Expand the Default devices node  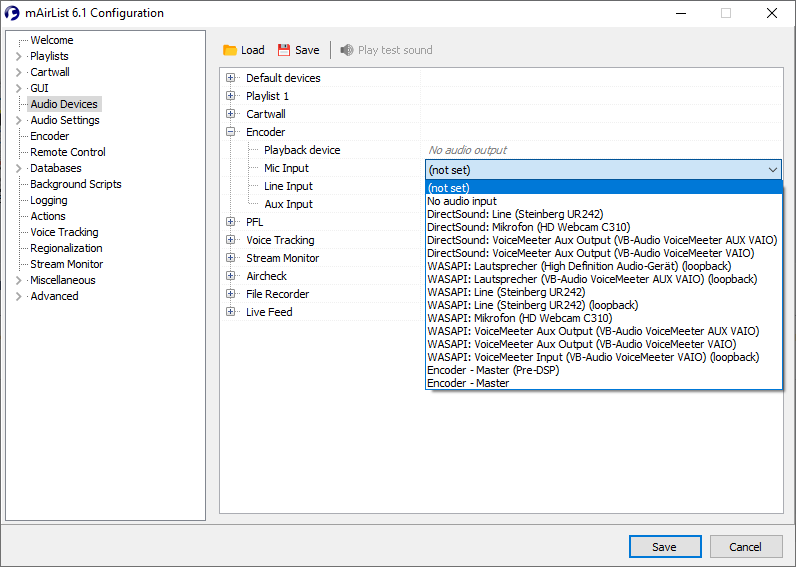231,78
